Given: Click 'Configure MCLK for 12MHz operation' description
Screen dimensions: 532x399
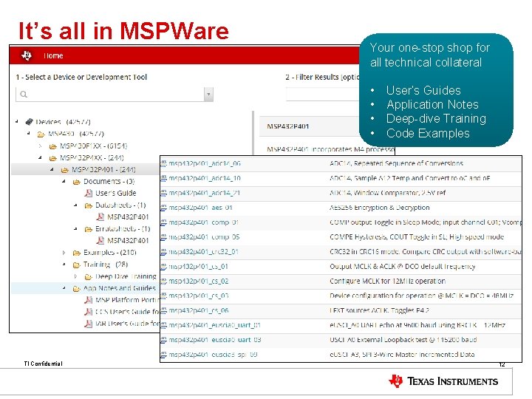Looking at the screenshot, I should [387, 281].
